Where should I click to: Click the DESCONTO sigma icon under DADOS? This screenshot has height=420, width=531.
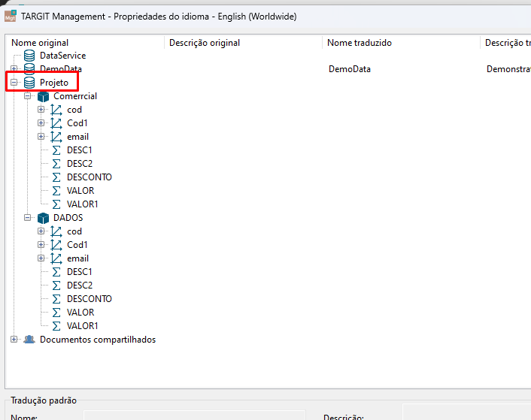[x=56, y=299]
